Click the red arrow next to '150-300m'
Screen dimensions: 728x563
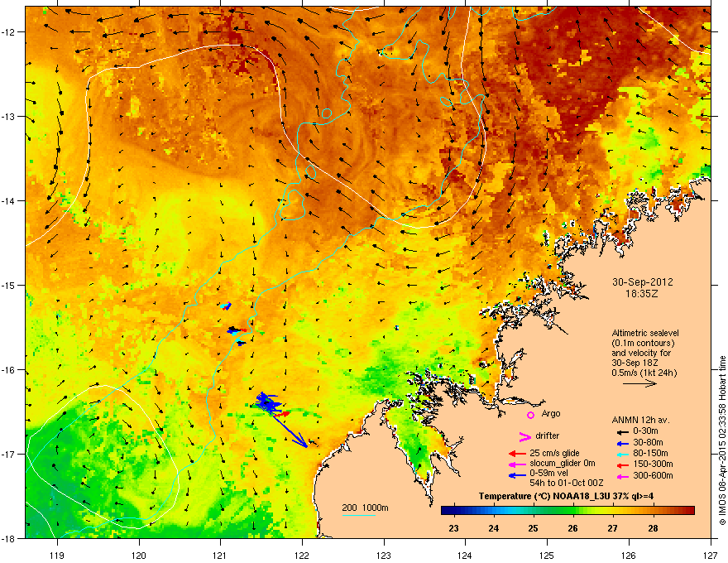click(621, 465)
